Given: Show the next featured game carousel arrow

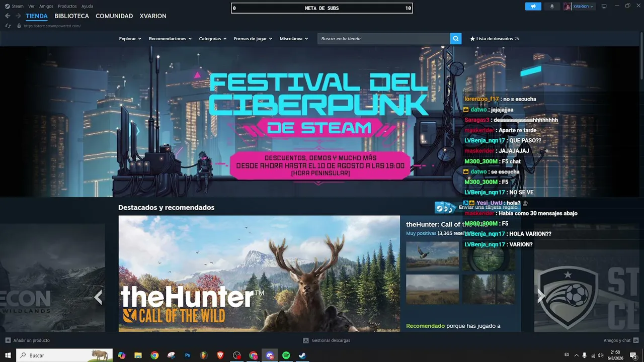Looking at the screenshot, I should coord(541,297).
